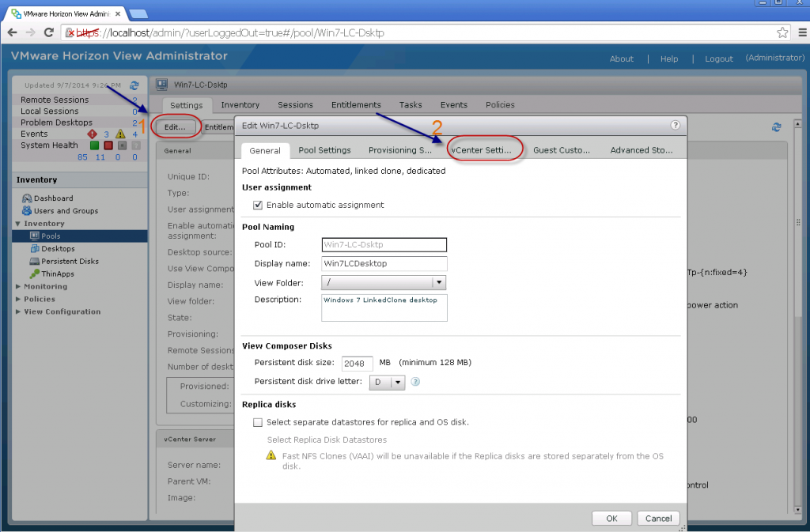810x532 pixels.
Task: Check Select separate datastores for replica
Action: pyautogui.click(x=258, y=422)
